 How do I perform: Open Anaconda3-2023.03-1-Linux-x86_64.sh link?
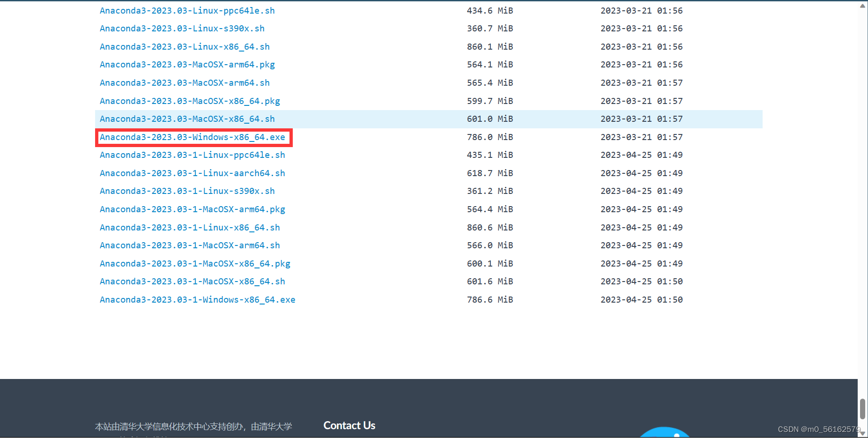pos(190,228)
